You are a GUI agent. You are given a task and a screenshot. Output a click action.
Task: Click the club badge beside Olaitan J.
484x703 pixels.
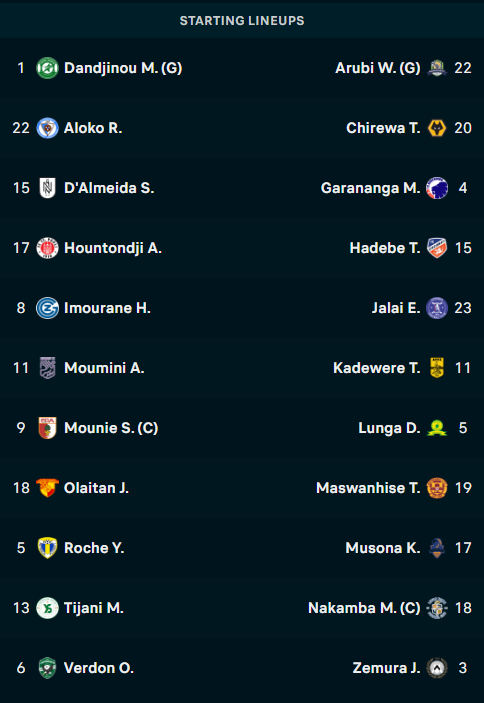(47, 488)
